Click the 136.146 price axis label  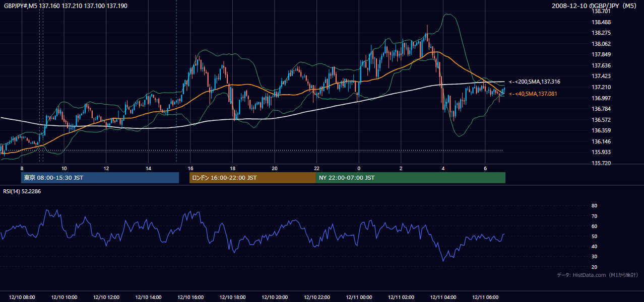point(602,141)
